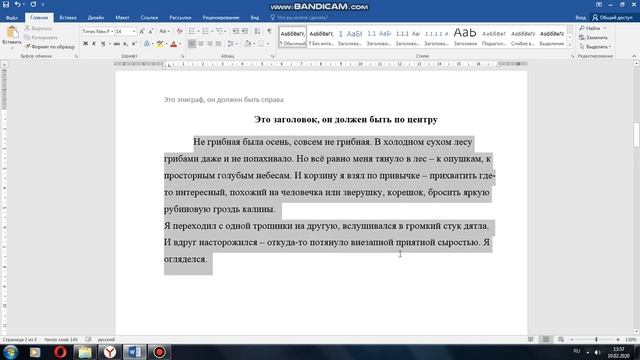
Task: Undo the last action in quick access toolbar
Action: (x=18, y=4)
